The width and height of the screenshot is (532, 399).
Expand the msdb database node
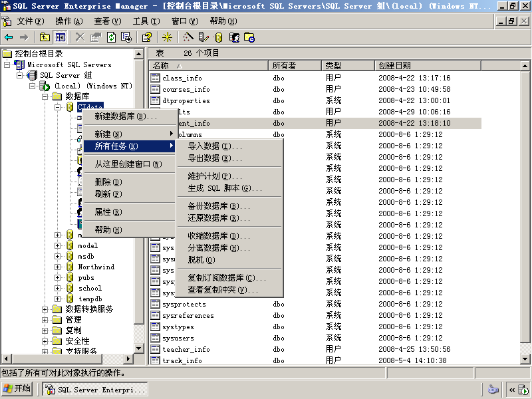click(x=57, y=256)
